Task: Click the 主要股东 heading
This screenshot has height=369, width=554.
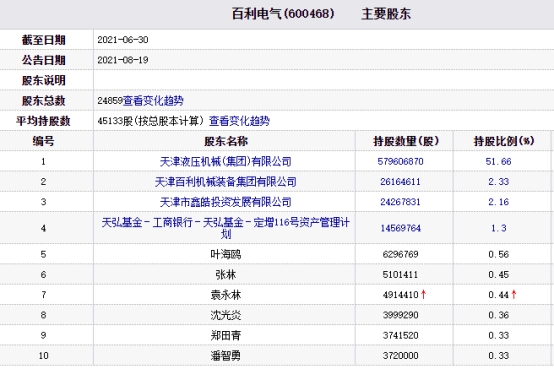Action: (386, 14)
